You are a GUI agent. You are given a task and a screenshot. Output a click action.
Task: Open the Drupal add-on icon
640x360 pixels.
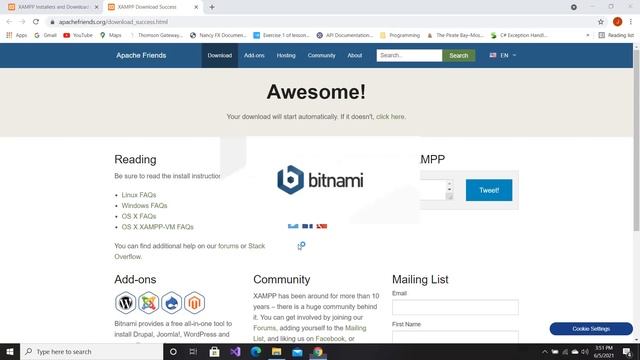pyautogui.click(x=171, y=303)
